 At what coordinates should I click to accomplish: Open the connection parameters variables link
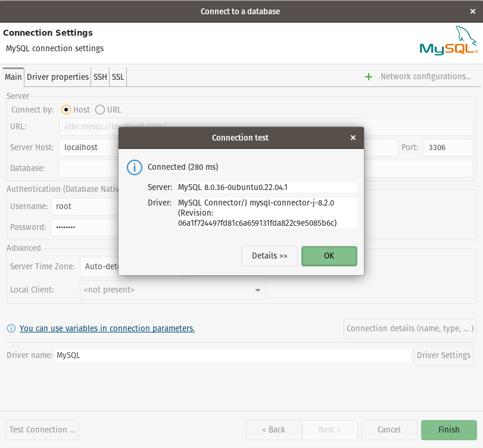pyautogui.click(x=107, y=328)
